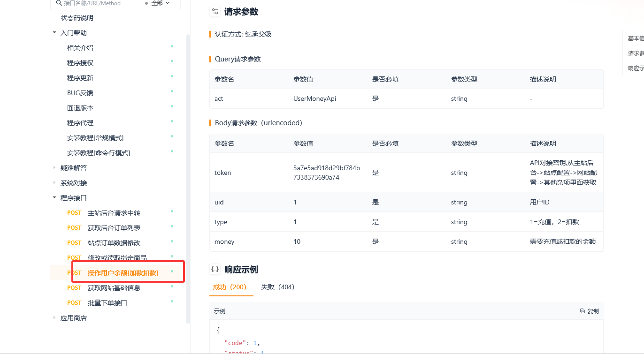This screenshot has width=644, height=354.
Task: Open the 获取后台订单列表 interface
Action: pyautogui.click(x=114, y=228)
